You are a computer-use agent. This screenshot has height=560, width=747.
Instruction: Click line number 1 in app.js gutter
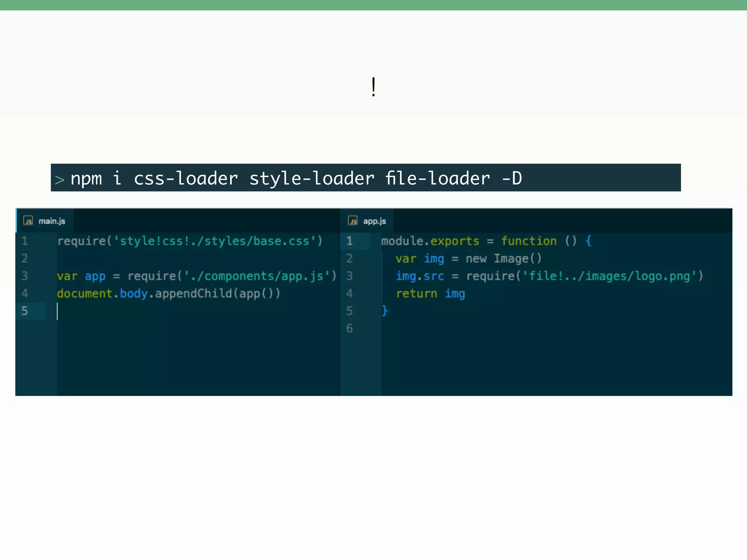pyautogui.click(x=349, y=241)
